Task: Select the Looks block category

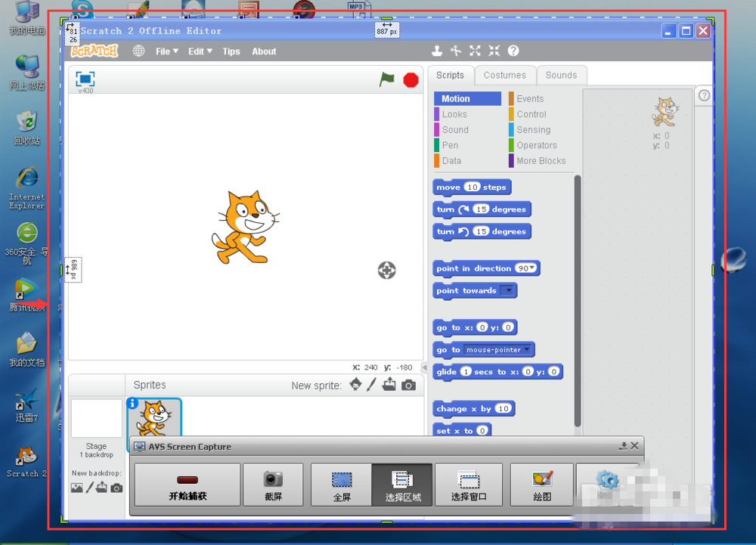Action: click(x=454, y=114)
